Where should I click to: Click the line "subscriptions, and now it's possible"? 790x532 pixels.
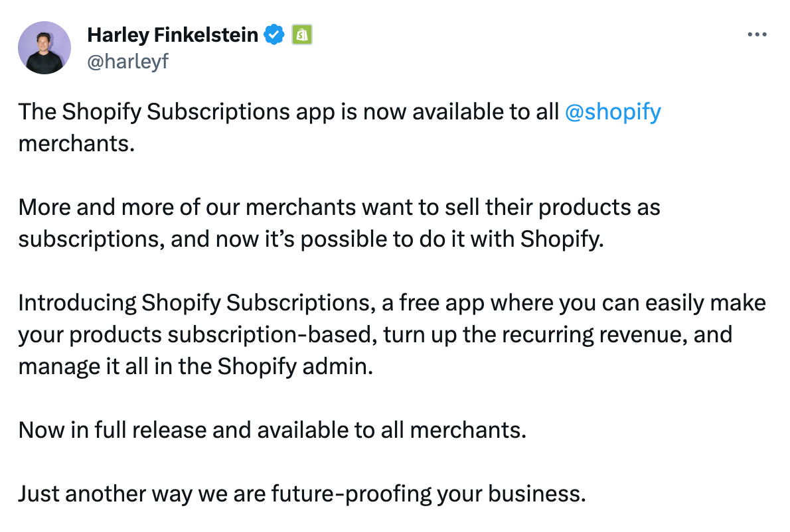tap(311, 239)
